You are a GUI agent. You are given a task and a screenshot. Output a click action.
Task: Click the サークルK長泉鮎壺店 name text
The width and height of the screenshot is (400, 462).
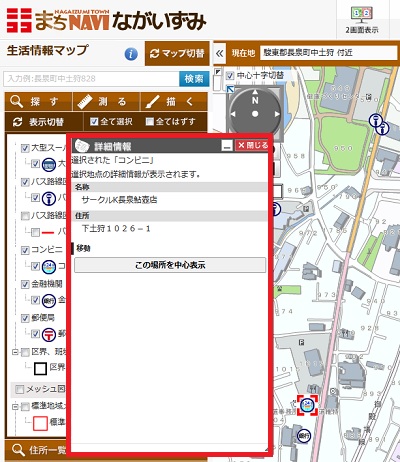119,200
